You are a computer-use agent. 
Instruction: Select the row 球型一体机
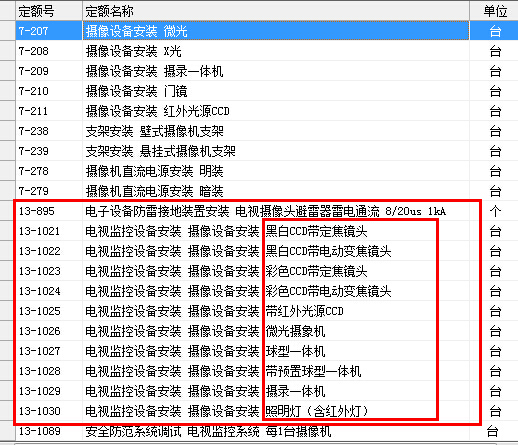point(276,351)
